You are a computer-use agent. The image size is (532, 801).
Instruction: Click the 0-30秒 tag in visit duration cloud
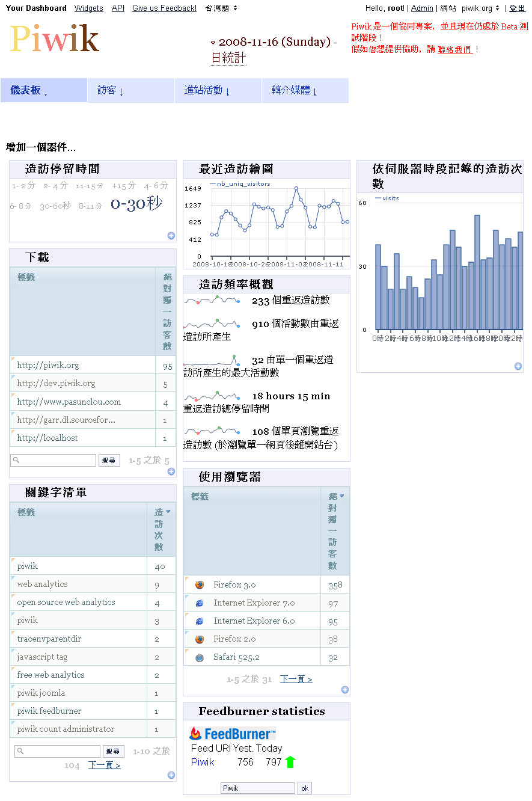coord(136,204)
